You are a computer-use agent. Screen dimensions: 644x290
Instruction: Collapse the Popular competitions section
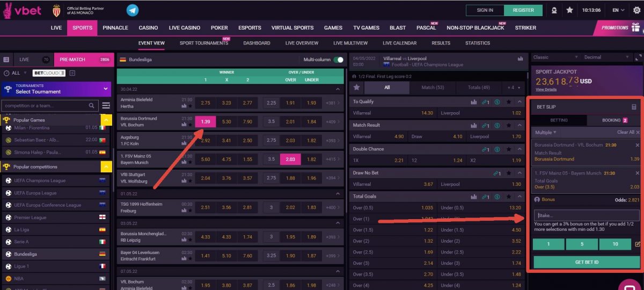[106, 167]
